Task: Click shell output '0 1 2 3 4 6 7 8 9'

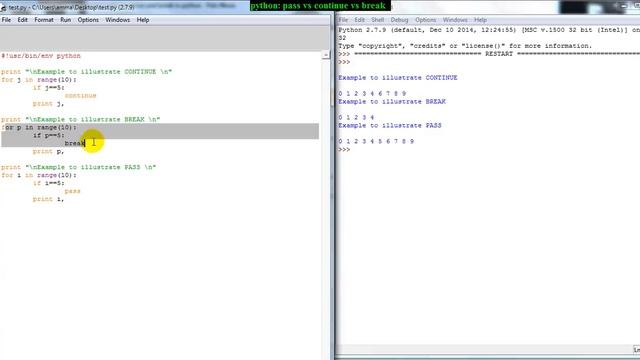Action: pyautogui.click(x=372, y=93)
